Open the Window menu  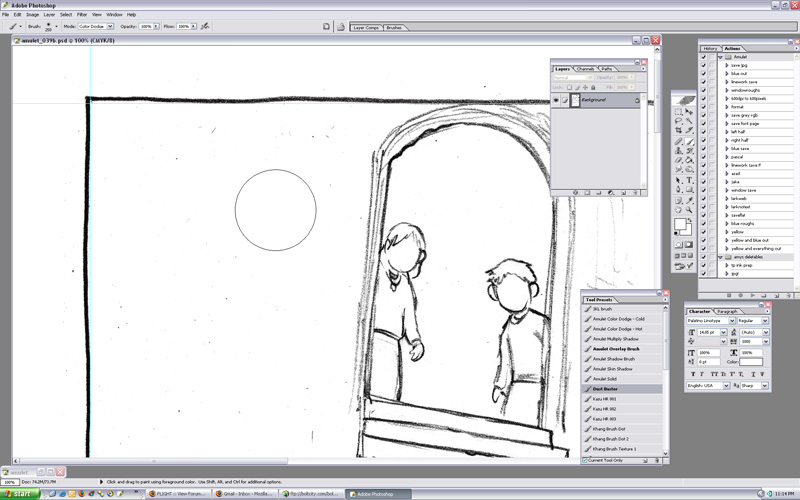(x=114, y=15)
